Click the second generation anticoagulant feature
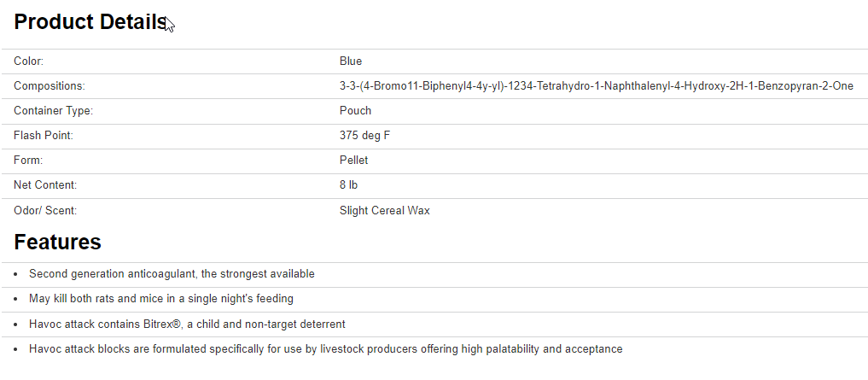Image resolution: width=868 pixels, height=380 pixels. pyautogui.click(x=172, y=274)
